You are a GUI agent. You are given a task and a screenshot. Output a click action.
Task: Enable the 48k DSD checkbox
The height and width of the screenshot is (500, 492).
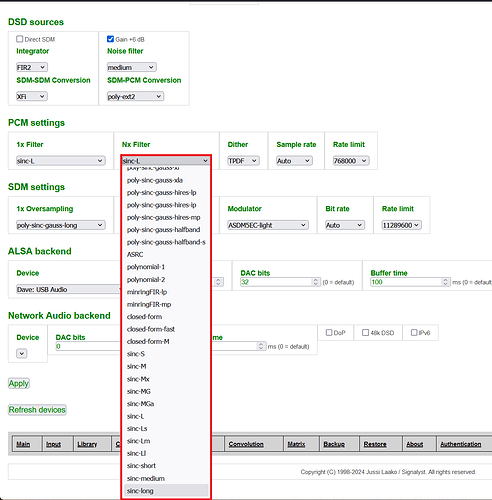click(365, 332)
